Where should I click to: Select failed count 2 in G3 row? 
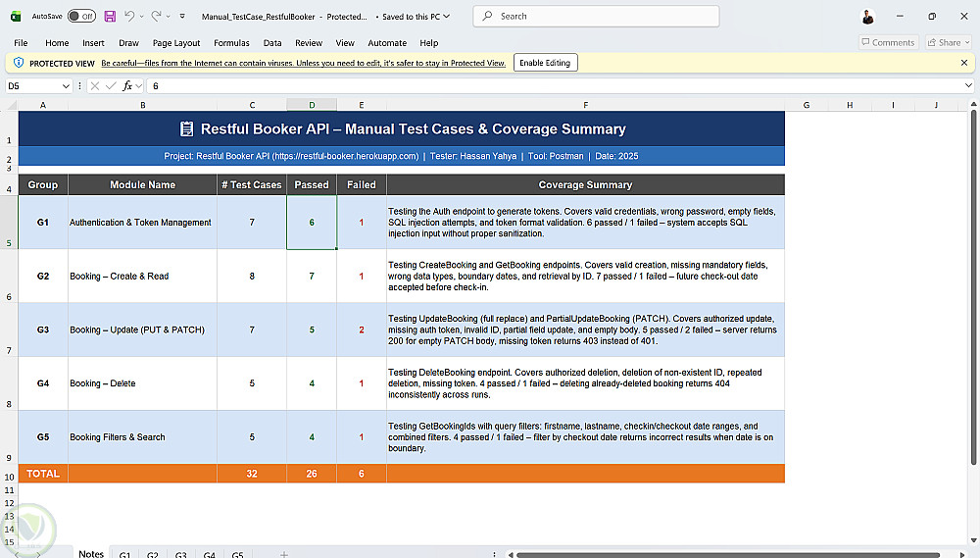click(x=362, y=330)
